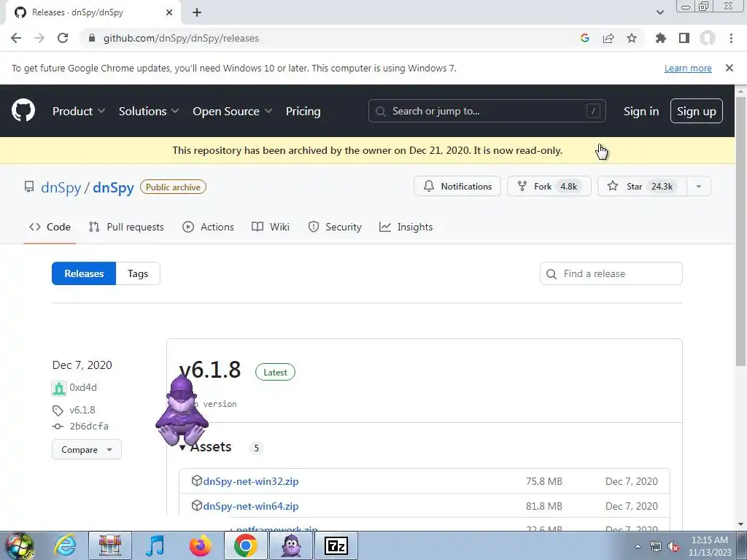747x560 pixels.
Task: Launch Internet Explorer from taskbar
Action: pyautogui.click(x=65, y=545)
